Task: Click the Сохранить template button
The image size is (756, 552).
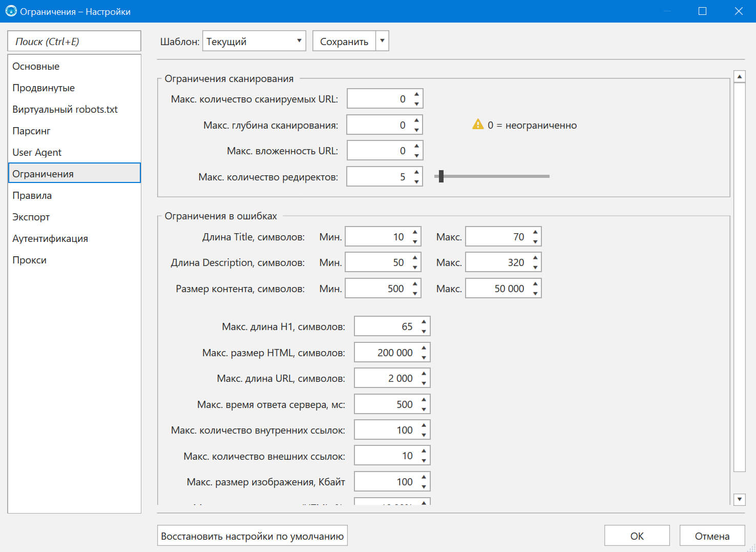Action: point(344,42)
